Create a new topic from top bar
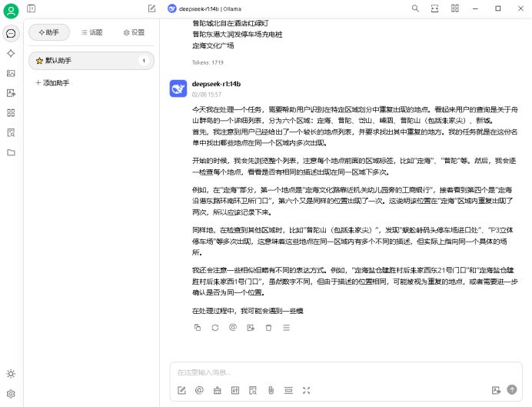This screenshot has height=407, width=532. [151, 8]
